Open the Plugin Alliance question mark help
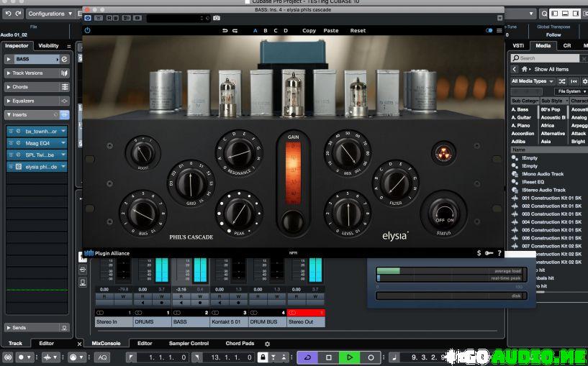Viewport: 588px width, 366px height. [x=499, y=253]
